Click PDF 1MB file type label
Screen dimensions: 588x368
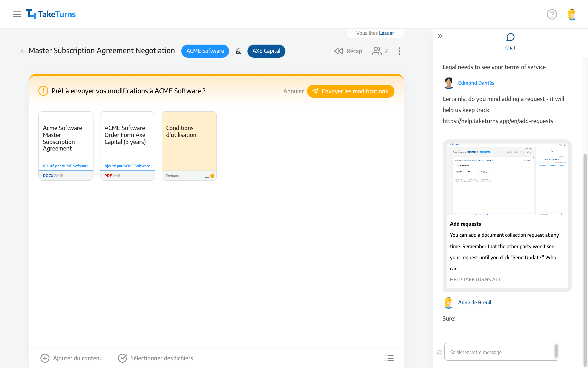(112, 176)
